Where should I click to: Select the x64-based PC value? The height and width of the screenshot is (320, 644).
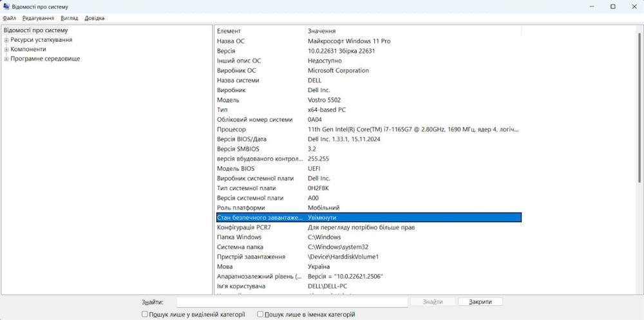[x=327, y=109]
